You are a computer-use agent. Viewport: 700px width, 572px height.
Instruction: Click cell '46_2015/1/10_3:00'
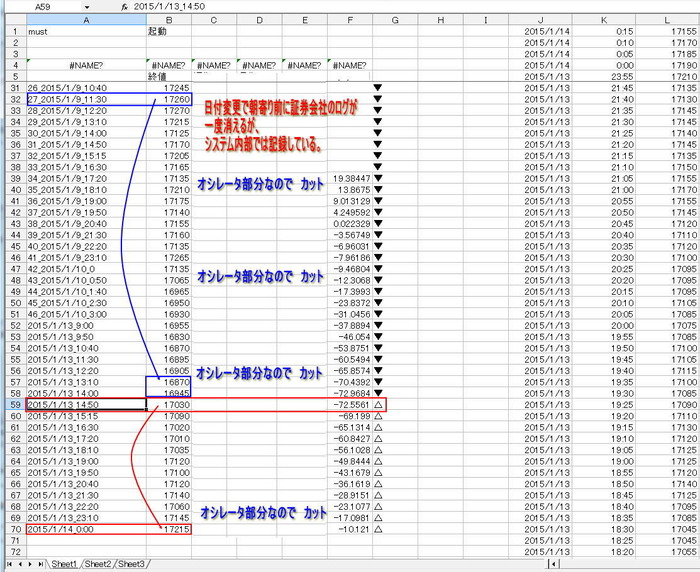(86, 314)
